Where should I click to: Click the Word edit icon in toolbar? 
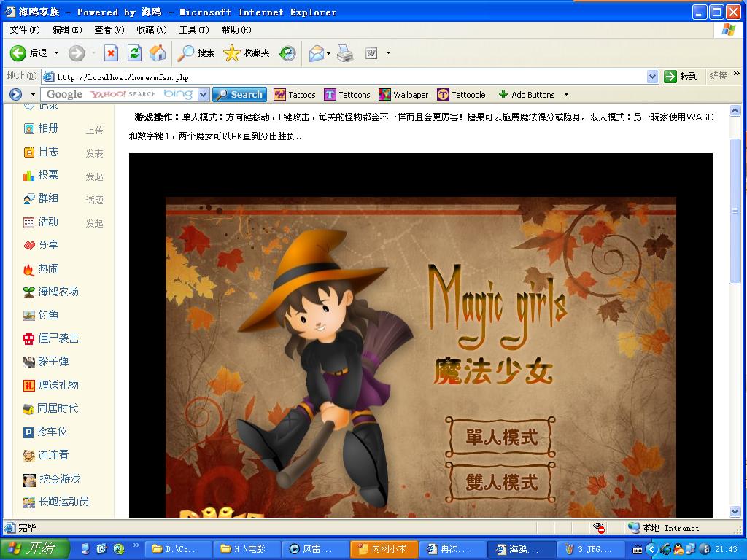pyautogui.click(x=371, y=53)
